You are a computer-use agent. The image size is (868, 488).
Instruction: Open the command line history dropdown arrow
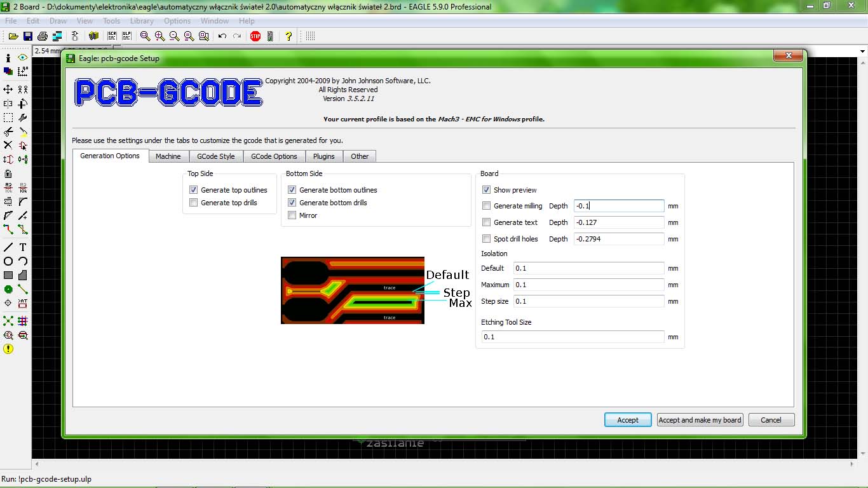[x=862, y=51]
